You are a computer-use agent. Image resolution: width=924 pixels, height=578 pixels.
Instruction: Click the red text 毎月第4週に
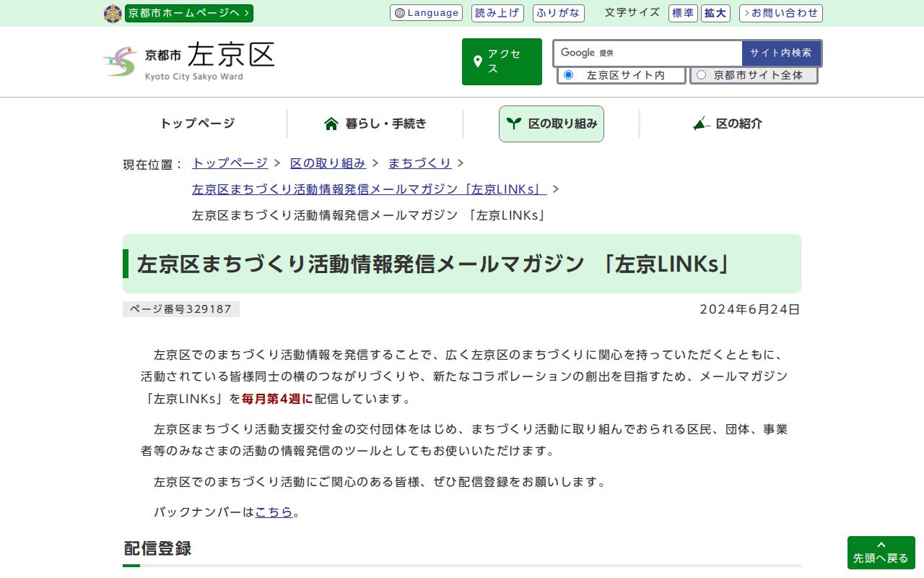[x=277, y=398]
